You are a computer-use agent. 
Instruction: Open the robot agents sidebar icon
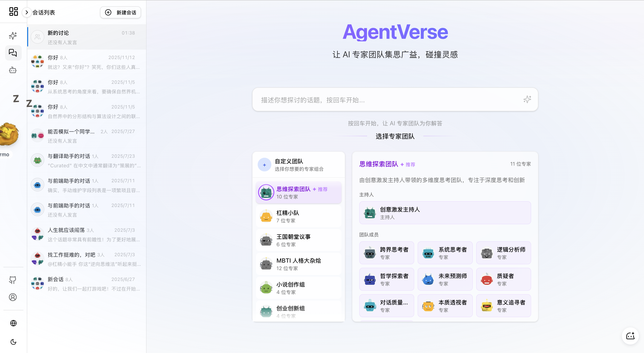[x=13, y=70]
